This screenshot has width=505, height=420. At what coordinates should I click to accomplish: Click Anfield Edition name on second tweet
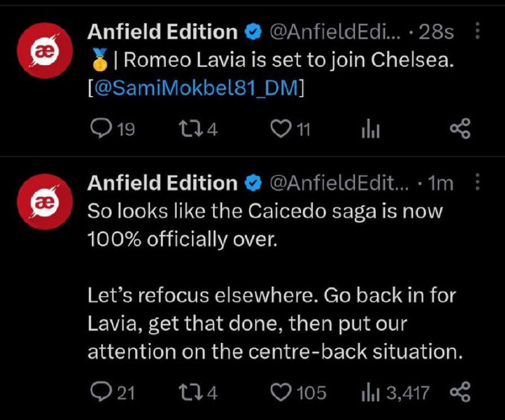pos(162,183)
